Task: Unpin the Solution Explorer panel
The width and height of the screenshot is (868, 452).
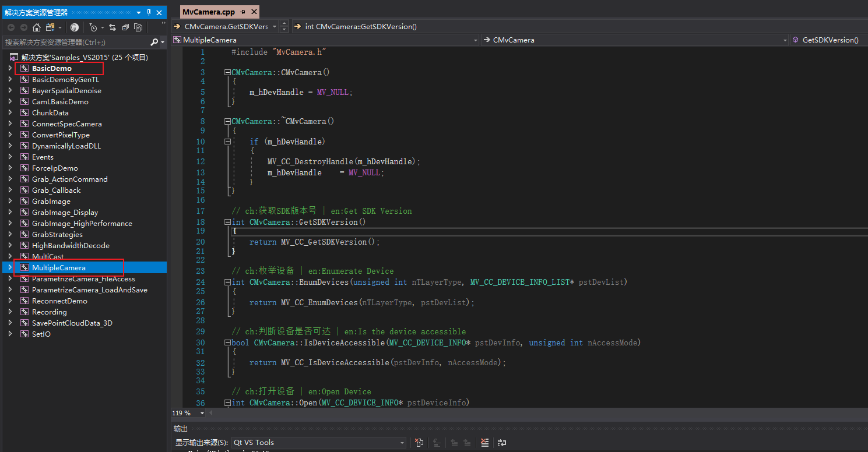Action: click(x=149, y=12)
